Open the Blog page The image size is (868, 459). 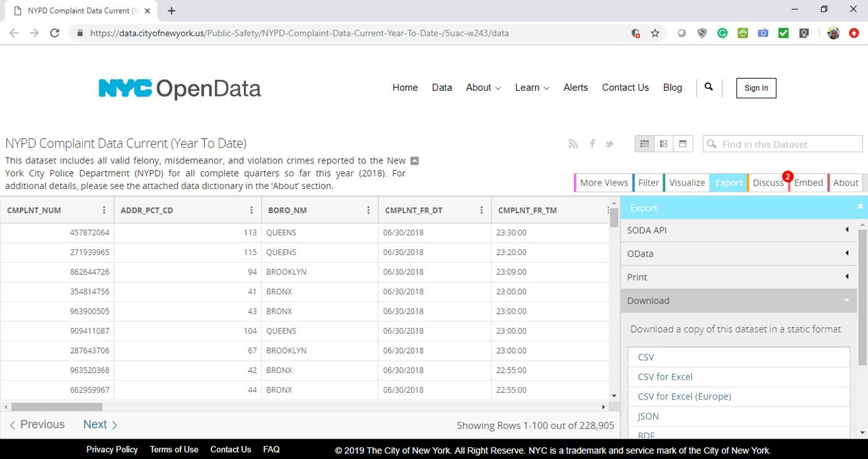click(673, 88)
